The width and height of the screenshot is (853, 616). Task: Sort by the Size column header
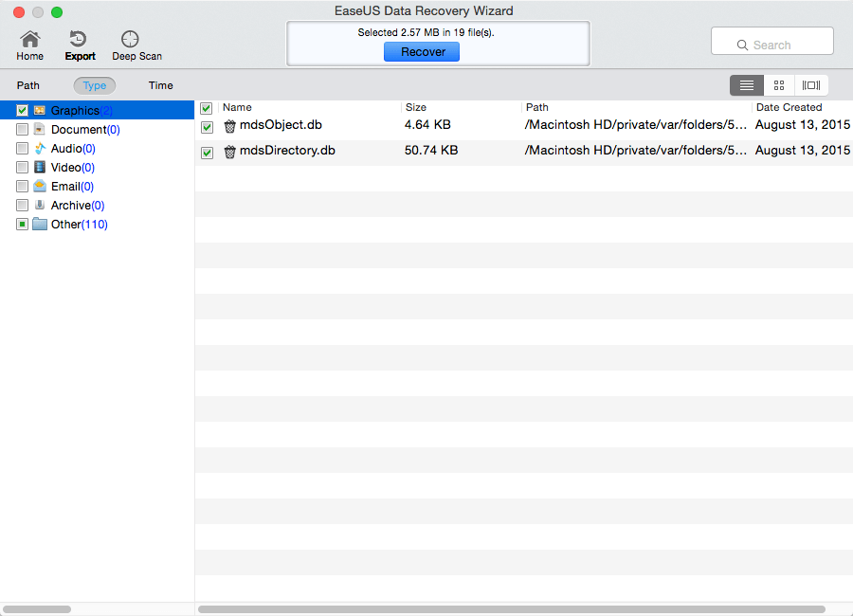coord(416,107)
